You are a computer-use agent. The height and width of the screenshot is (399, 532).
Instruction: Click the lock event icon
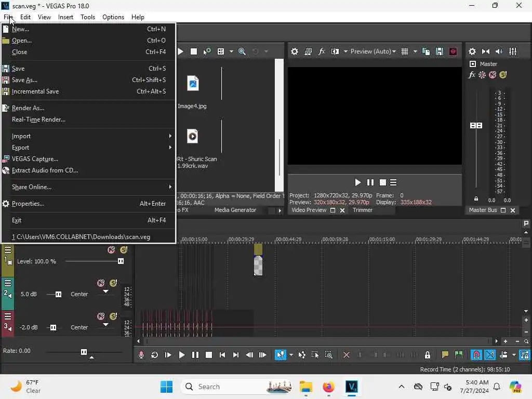(428, 355)
